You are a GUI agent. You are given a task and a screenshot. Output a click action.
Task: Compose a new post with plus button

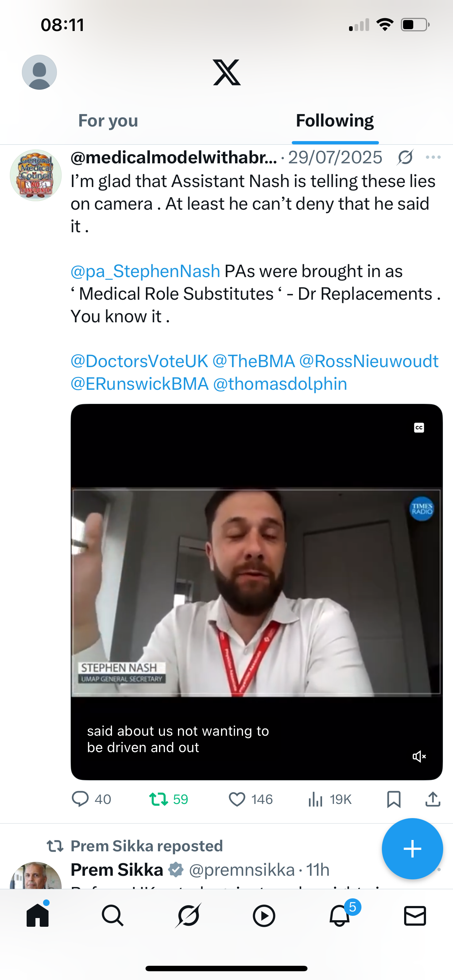tap(412, 849)
